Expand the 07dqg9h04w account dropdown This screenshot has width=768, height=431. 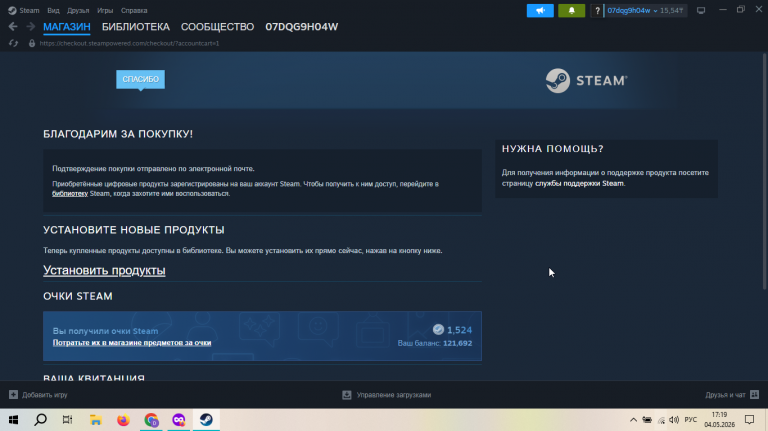pyautogui.click(x=632, y=10)
